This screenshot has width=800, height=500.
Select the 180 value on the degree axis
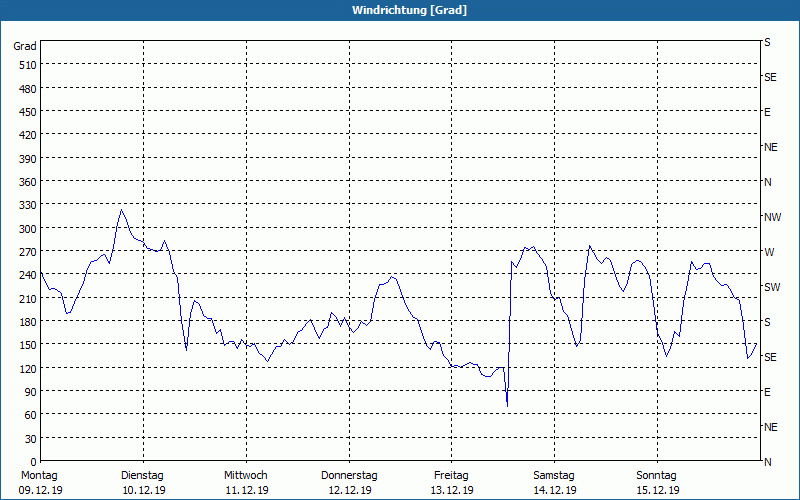point(29,322)
